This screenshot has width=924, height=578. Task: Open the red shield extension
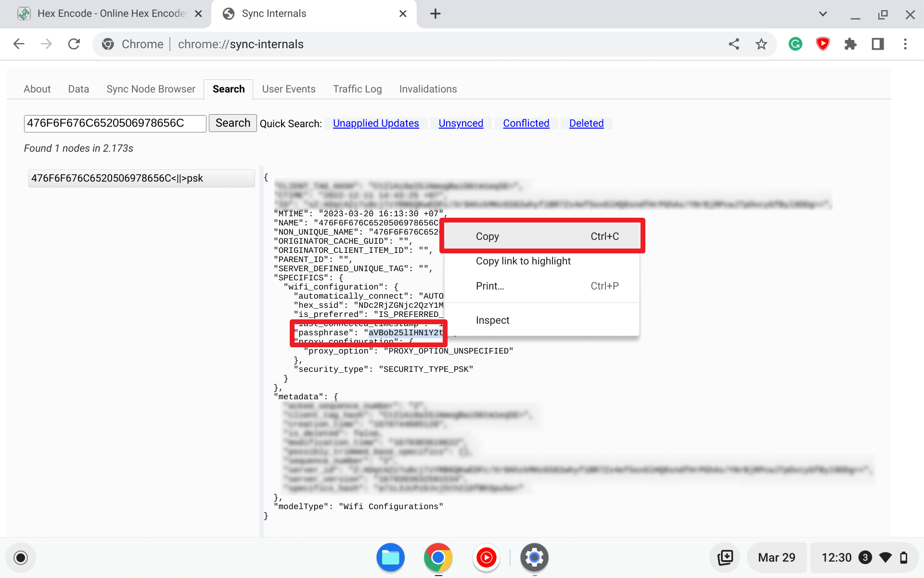pyautogui.click(x=823, y=44)
